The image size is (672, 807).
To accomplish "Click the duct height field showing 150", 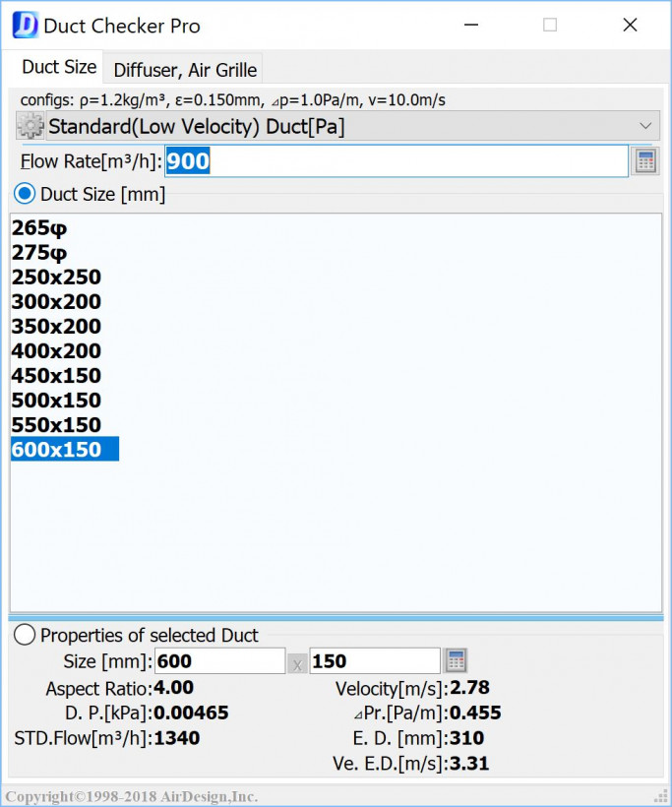I will [x=374, y=661].
